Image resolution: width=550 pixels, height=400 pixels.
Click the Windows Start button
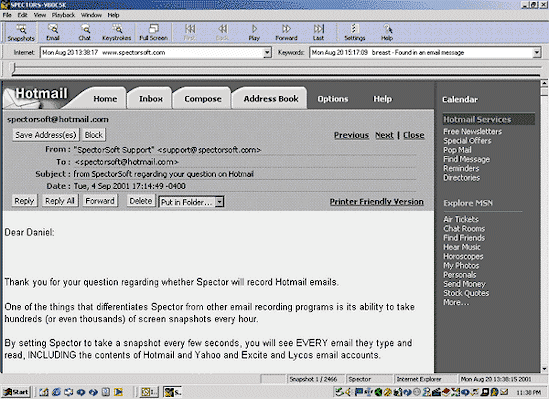coord(16,392)
